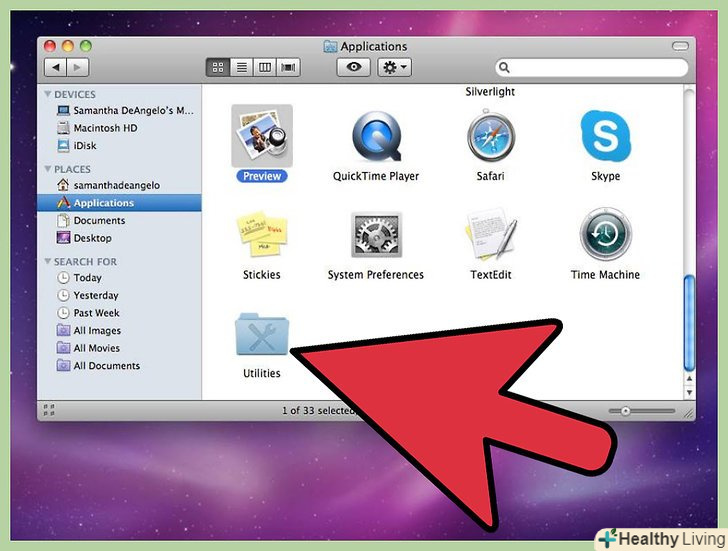
Task: Click the vertical scrollbar thumb
Action: (689, 323)
